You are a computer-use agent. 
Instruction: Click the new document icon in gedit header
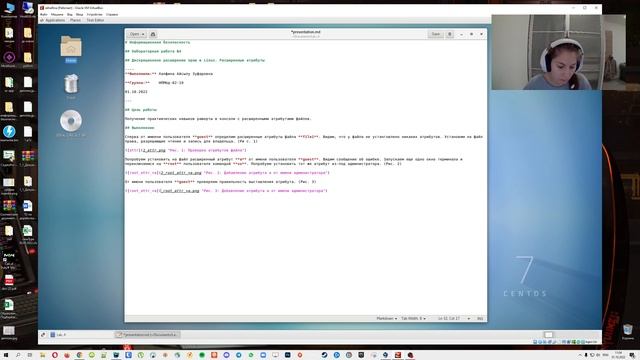(153, 34)
